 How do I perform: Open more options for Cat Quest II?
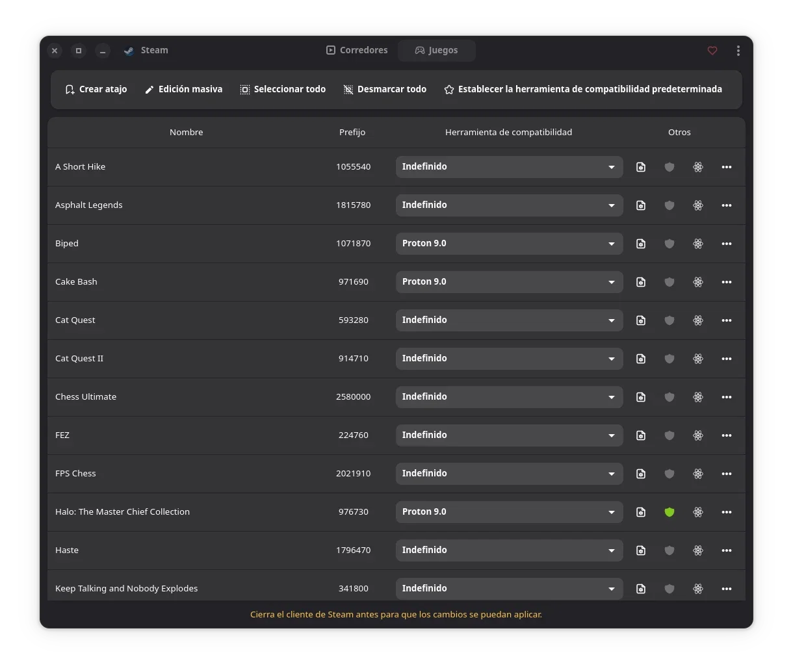tap(727, 359)
